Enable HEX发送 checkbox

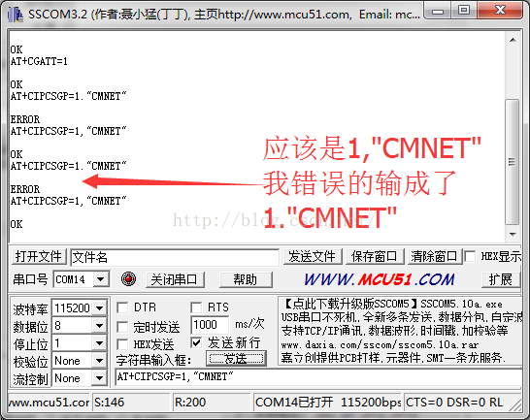[x=122, y=344]
